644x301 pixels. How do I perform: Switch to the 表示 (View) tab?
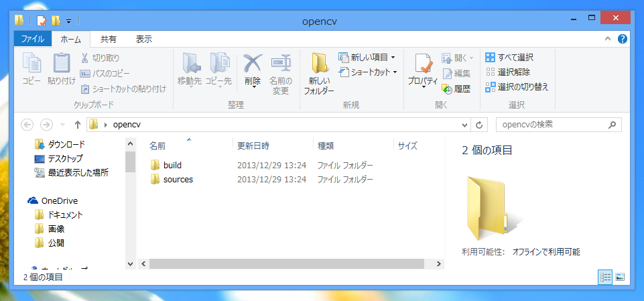144,40
